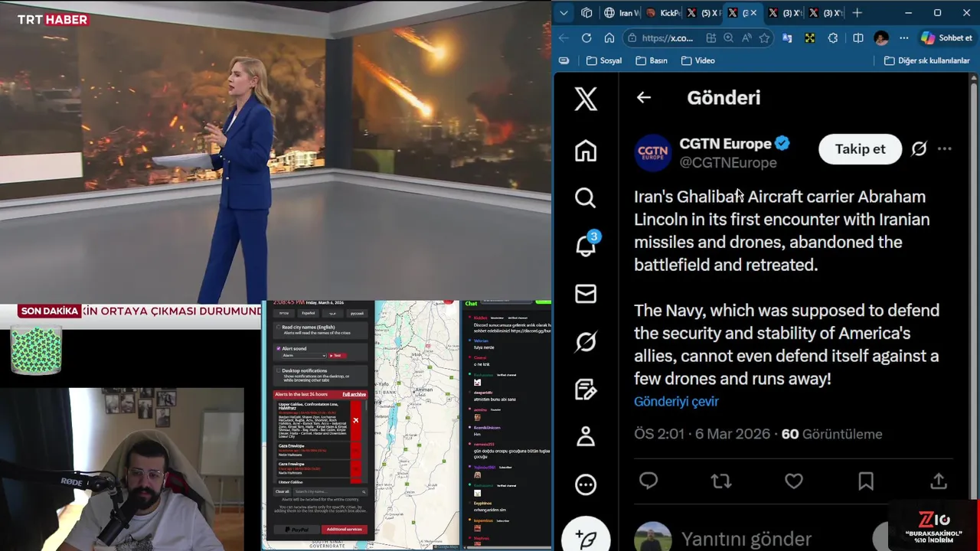The width and height of the screenshot is (980, 551).
Task: Add page to favorites star icon
Action: [x=764, y=37]
